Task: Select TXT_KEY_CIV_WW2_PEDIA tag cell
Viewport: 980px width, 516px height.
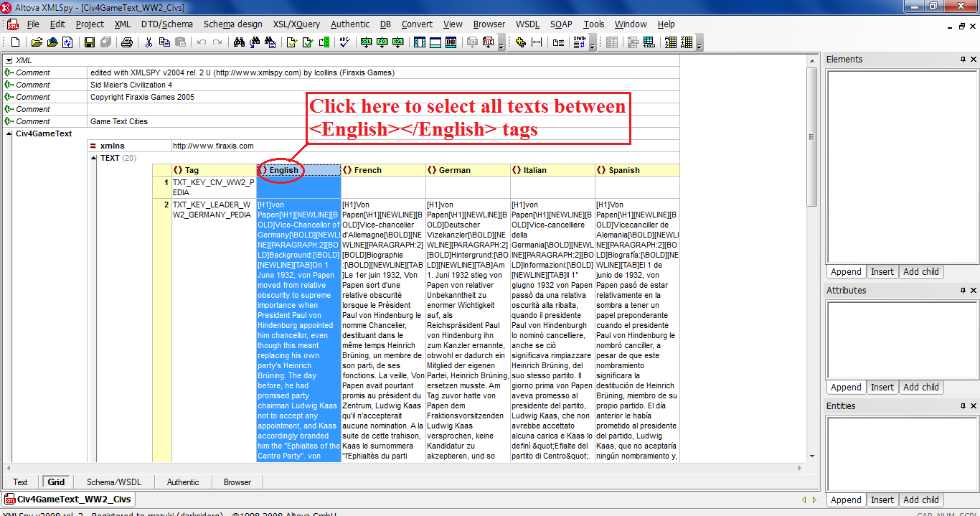Action: pyautogui.click(x=214, y=187)
